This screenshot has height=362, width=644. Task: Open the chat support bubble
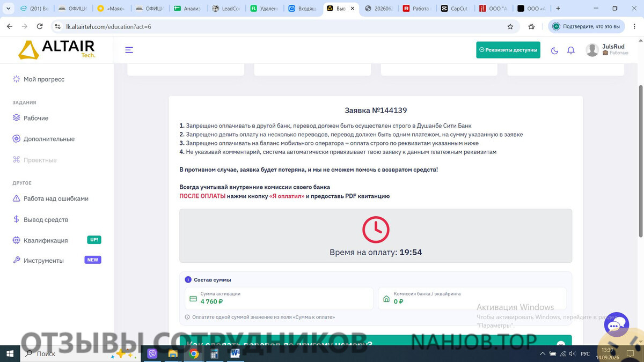(x=616, y=324)
